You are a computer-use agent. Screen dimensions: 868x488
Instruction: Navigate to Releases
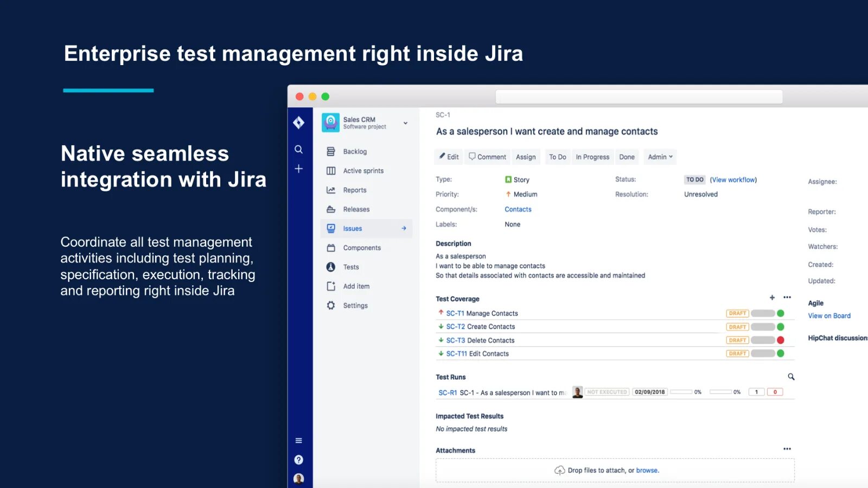(x=356, y=209)
